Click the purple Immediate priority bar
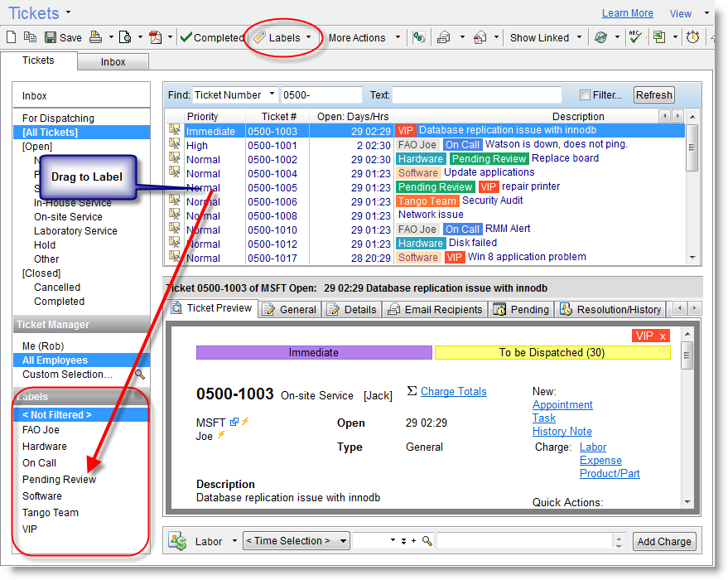728x580 pixels. pyautogui.click(x=314, y=353)
